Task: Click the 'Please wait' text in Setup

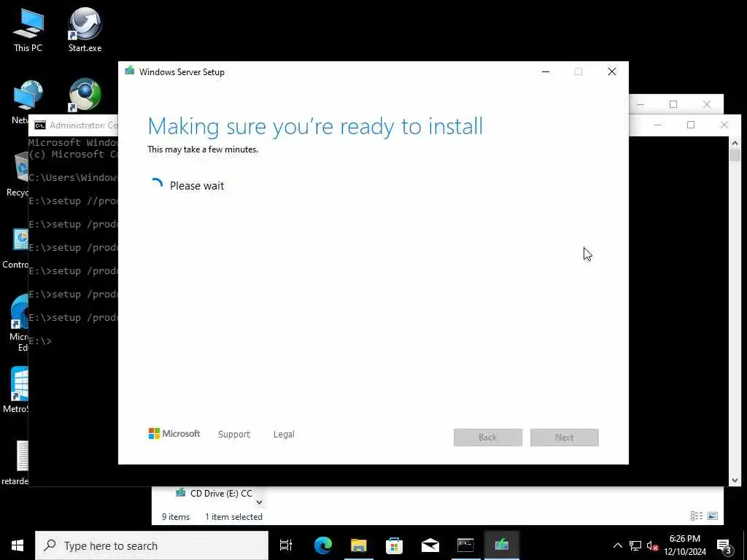Action: [197, 186]
